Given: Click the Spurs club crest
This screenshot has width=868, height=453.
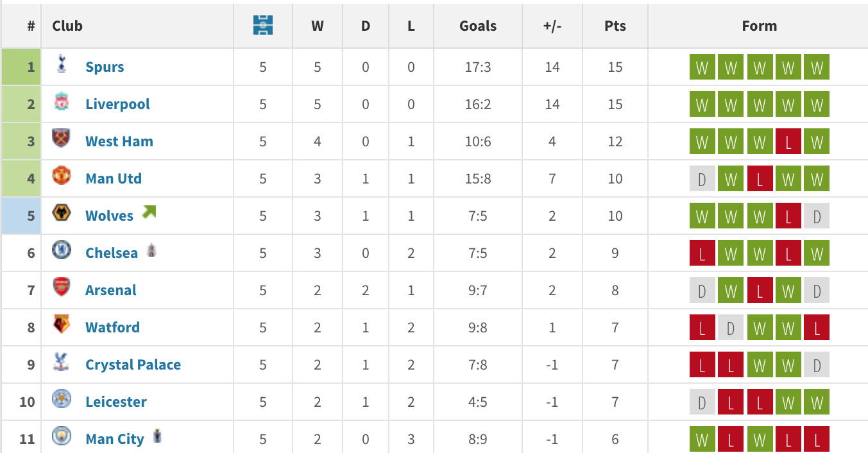Looking at the screenshot, I should [62, 64].
